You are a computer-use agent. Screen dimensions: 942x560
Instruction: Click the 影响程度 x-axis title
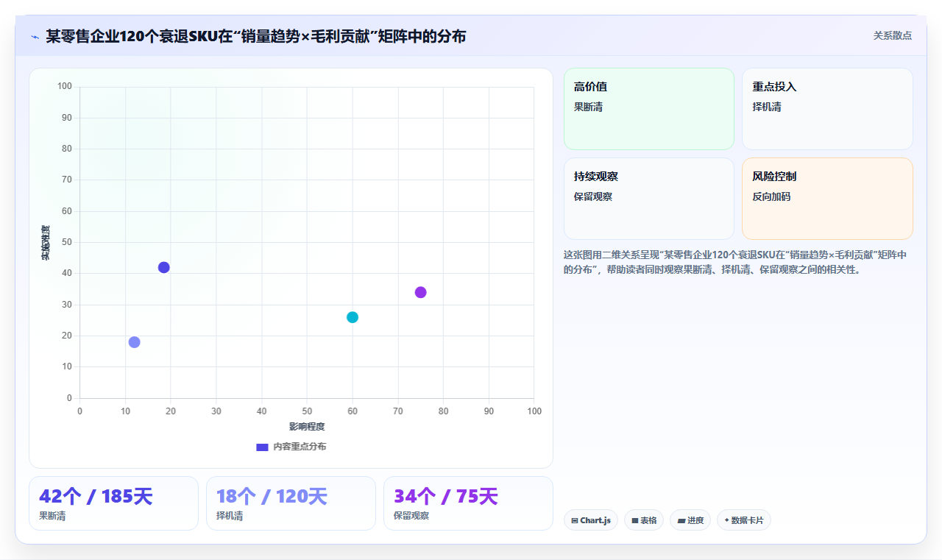coord(307,426)
